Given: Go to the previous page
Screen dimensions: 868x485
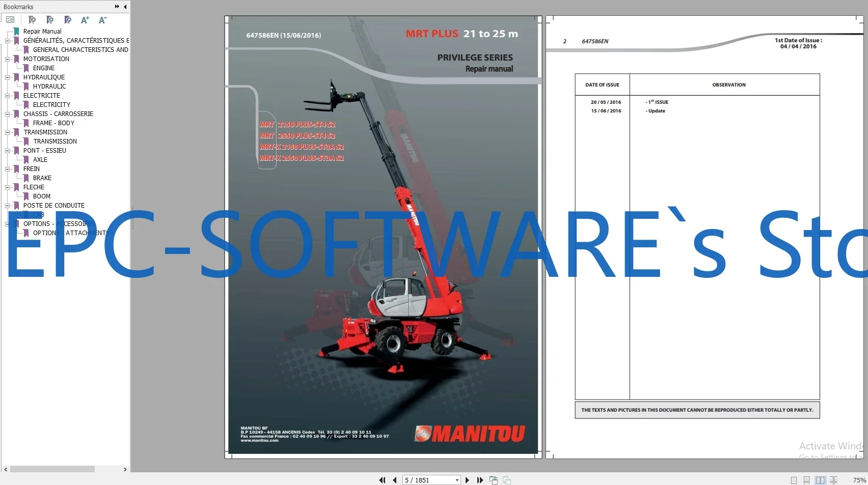Looking at the screenshot, I should click(x=395, y=480).
